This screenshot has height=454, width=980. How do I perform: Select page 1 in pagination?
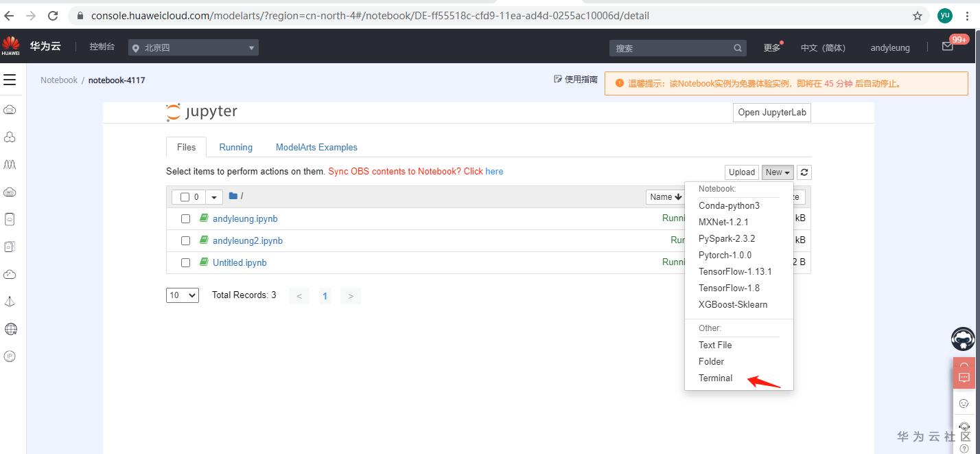coord(325,296)
